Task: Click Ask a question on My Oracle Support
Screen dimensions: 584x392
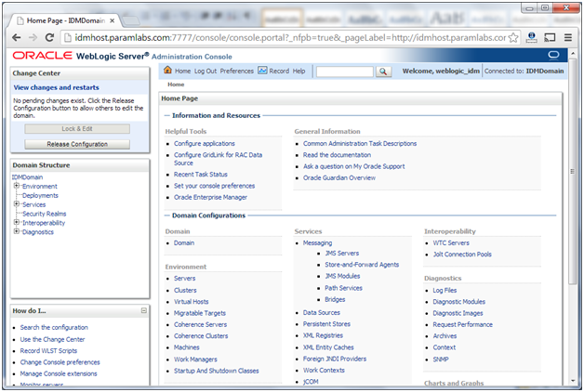Action: (353, 166)
